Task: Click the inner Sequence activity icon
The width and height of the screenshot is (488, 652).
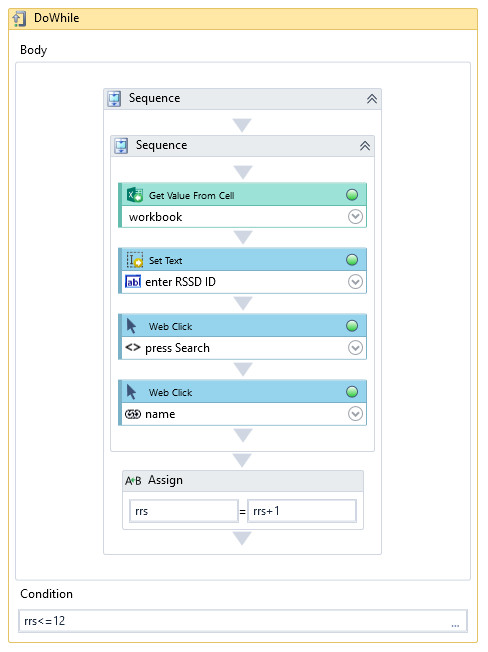Action: click(121, 146)
